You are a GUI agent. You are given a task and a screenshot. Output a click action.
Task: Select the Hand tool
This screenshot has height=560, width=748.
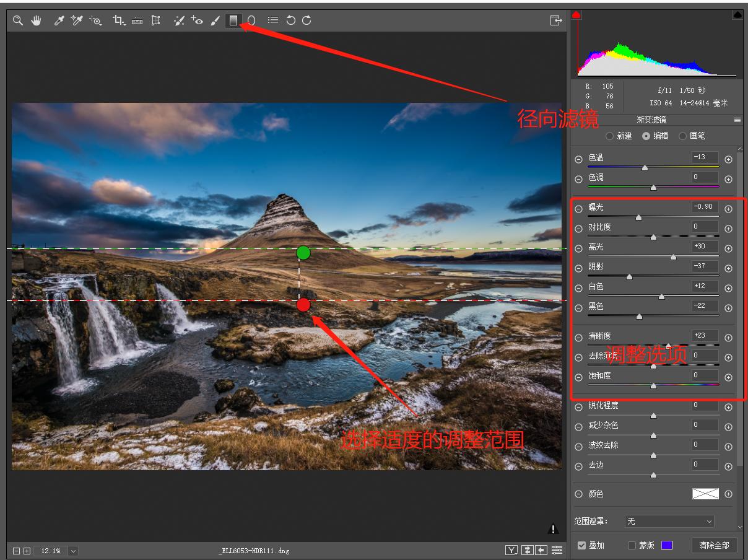click(37, 20)
